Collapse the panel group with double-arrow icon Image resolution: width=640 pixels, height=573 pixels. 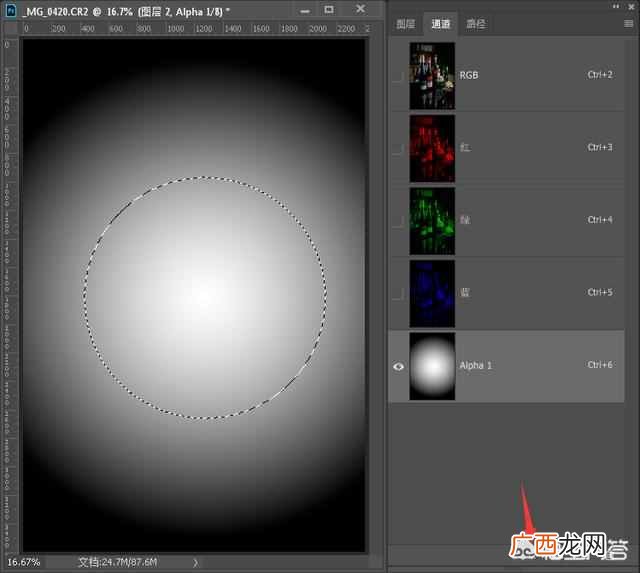click(616, 6)
